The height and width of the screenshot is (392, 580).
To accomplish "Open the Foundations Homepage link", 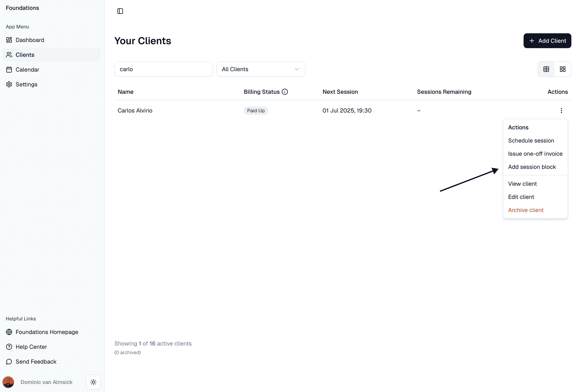I will point(47,332).
